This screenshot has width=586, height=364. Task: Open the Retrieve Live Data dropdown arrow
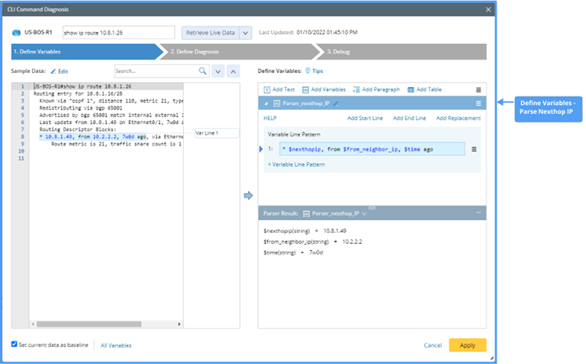tap(245, 33)
